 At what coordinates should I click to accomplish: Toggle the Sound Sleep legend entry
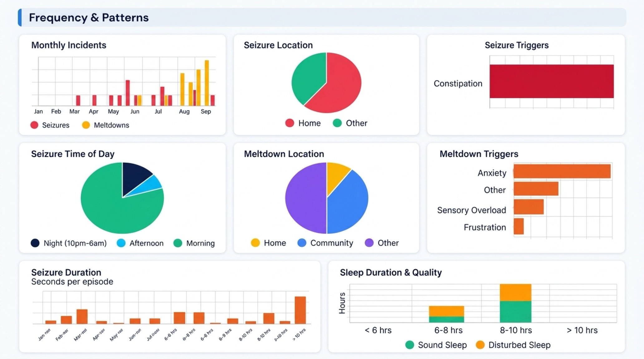click(x=436, y=345)
